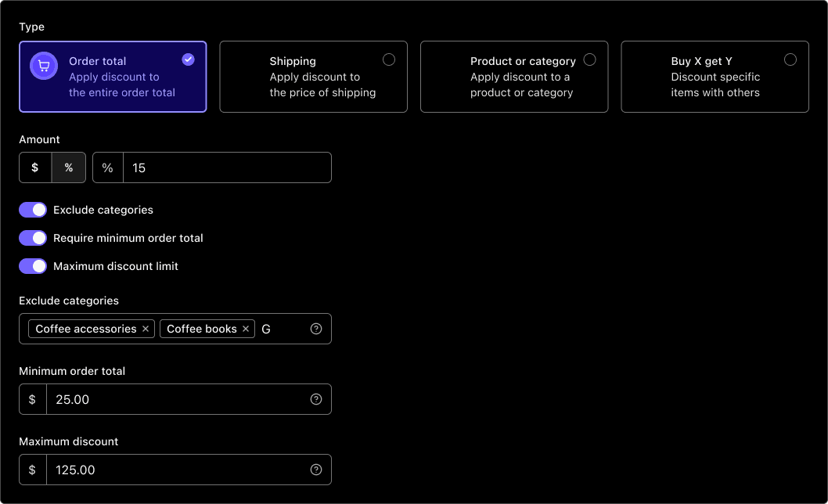The width and height of the screenshot is (828, 504).
Task: Disable the Exclude categories toggle
Action: pyautogui.click(x=34, y=210)
